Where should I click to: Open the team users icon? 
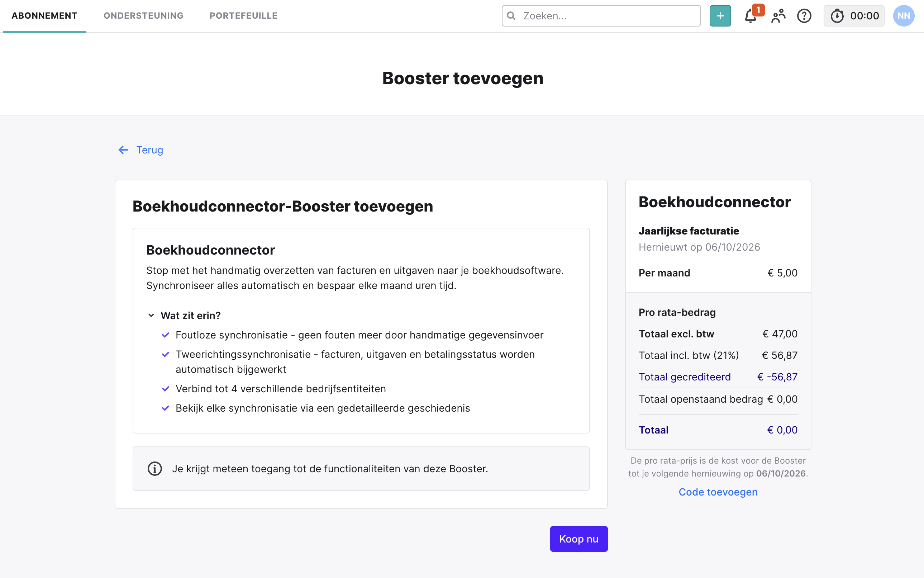[x=778, y=16]
